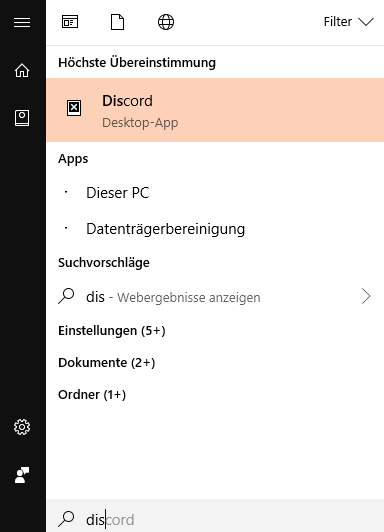
Task: Click the 'Desktop-App' subtitle text
Action: [140, 122]
